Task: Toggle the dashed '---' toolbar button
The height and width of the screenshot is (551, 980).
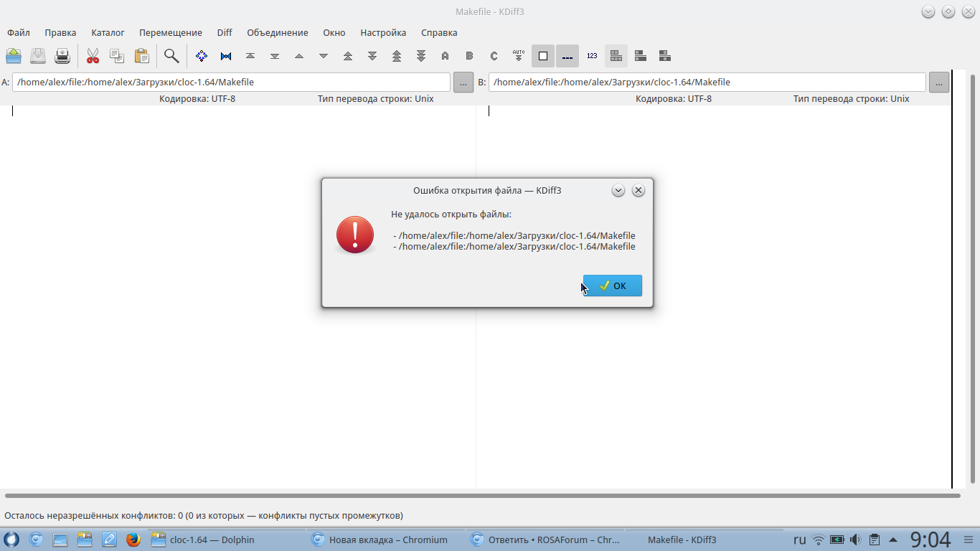Action: 567,56
